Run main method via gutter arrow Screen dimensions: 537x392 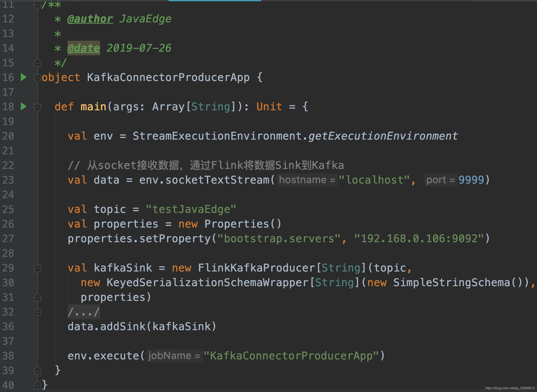(23, 106)
